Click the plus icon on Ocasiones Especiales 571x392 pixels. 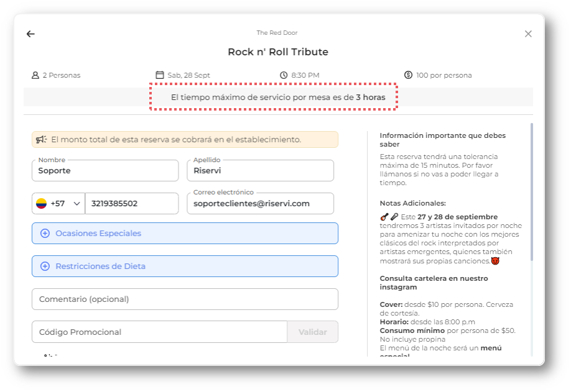(45, 234)
